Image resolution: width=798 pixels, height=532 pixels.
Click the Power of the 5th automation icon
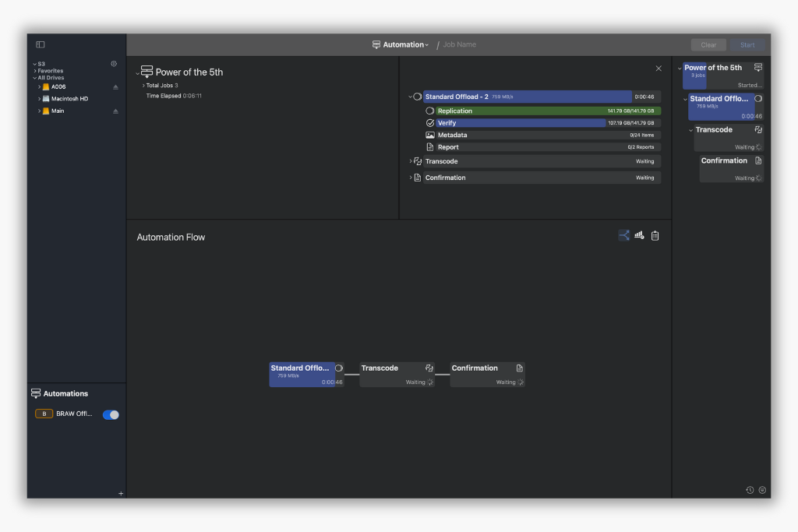tap(147, 71)
